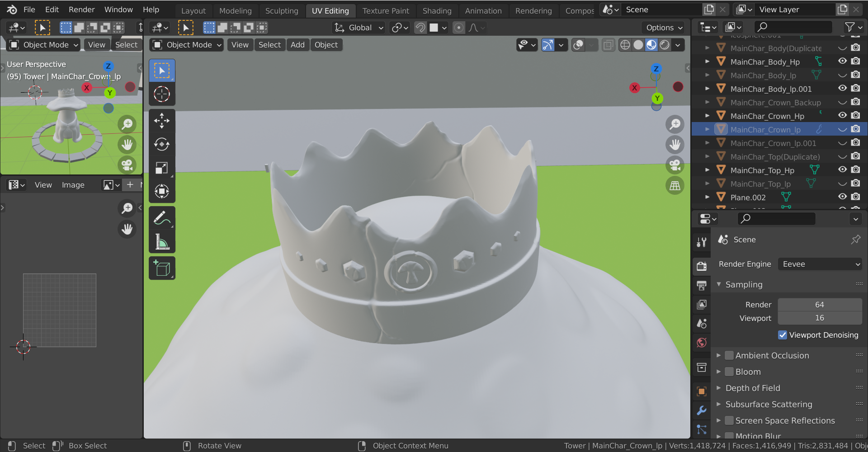The width and height of the screenshot is (868, 452).
Task: Select solid viewport shading
Action: (638, 45)
